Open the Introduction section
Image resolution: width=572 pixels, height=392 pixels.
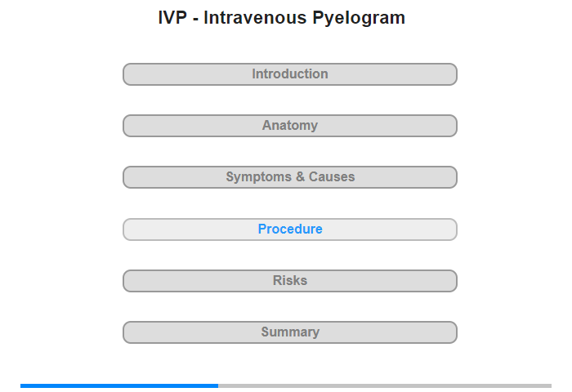tap(290, 74)
